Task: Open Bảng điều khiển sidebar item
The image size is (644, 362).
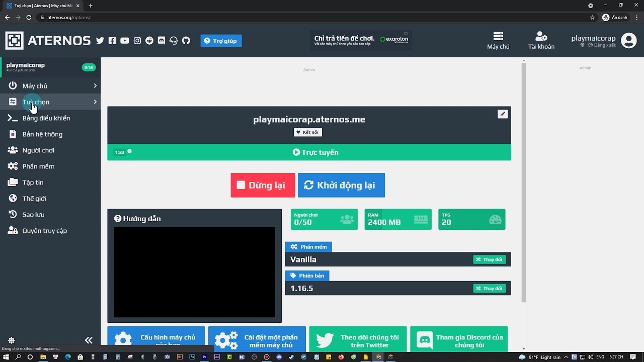Action: pyautogui.click(x=50, y=118)
